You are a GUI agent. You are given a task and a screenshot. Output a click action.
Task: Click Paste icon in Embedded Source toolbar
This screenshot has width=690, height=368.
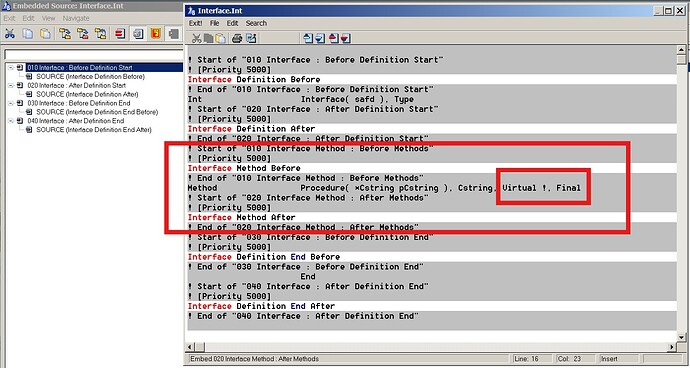[x=45, y=33]
